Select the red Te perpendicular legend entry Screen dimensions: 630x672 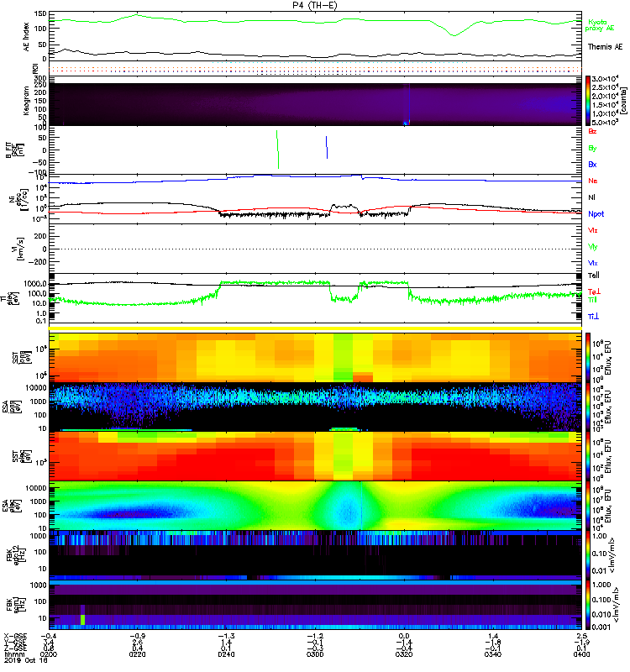(594, 291)
